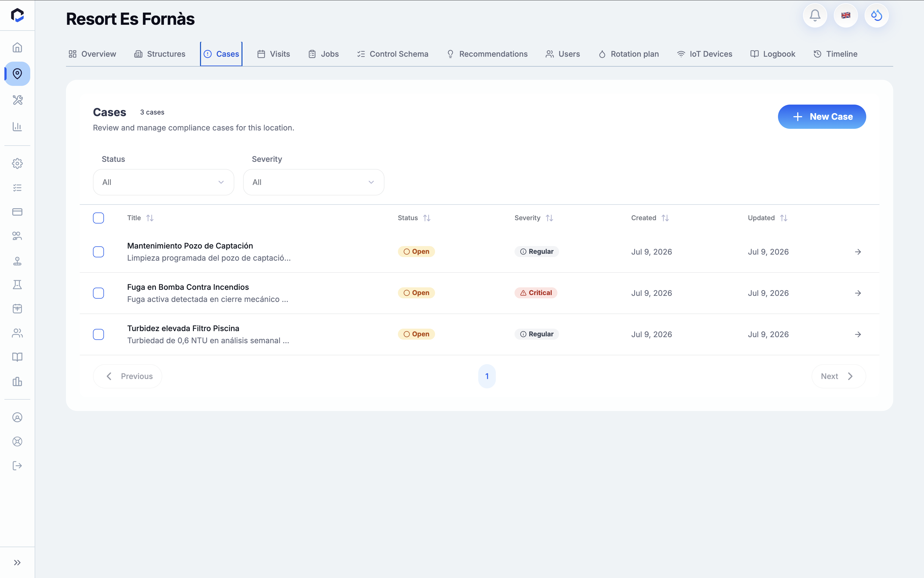Screen dimensions: 924x578
Task: Click the logout sidebar icon
Action: (x=17, y=466)
